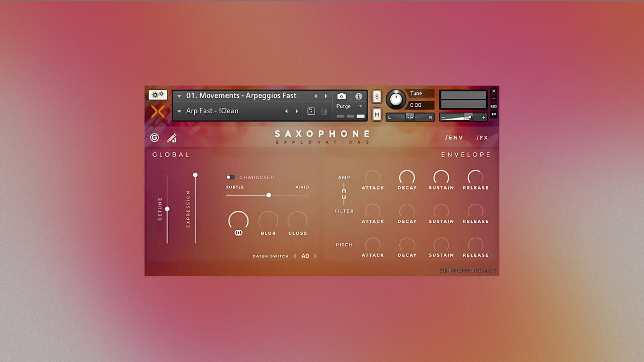Click the FILTER Sustain knob
The height and width of the screenshot is (362, 644).
tap(441, 211)
